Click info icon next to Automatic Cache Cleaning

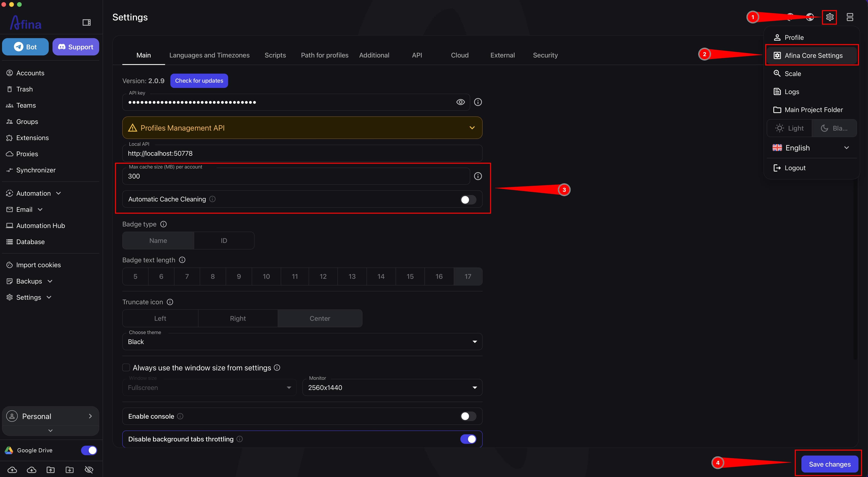(x=212, y=199)
